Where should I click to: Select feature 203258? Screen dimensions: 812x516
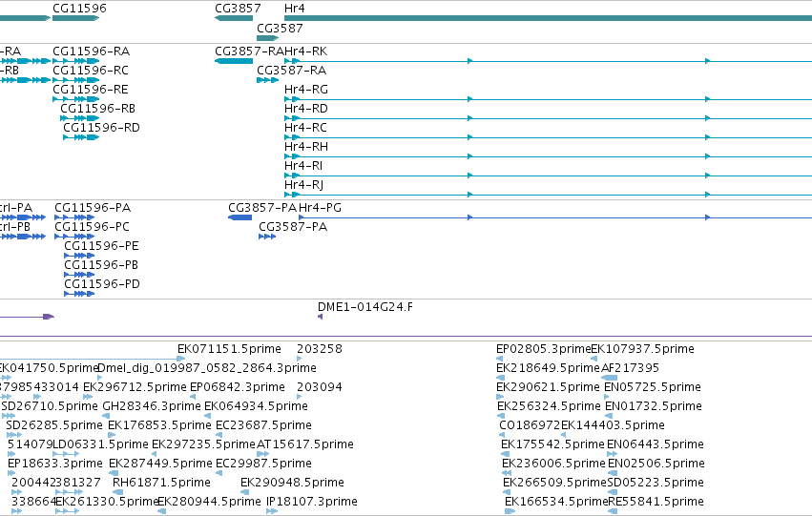(320, 349)
